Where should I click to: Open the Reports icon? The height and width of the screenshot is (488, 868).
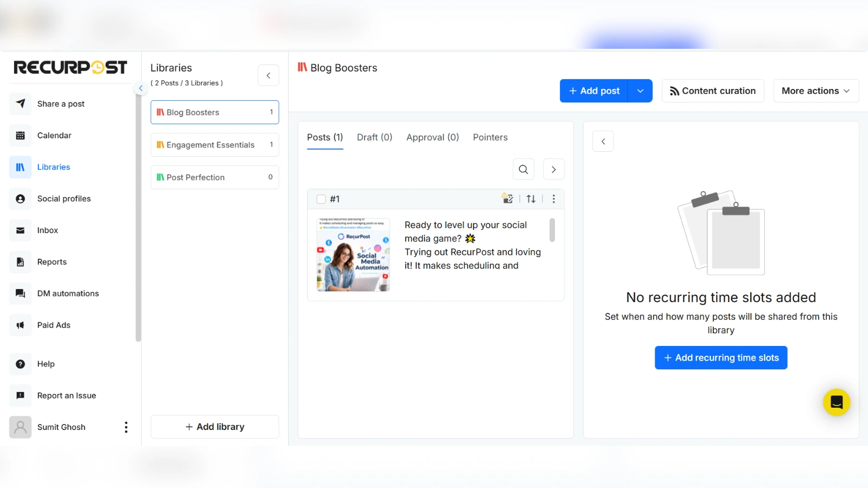coord(20,262)
